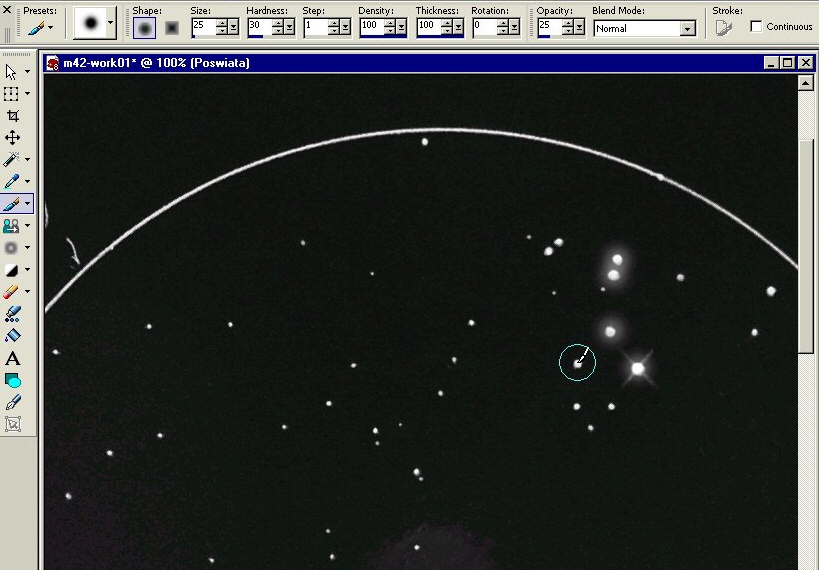
Task: Select the Text tool
Action: pos(13,358)
